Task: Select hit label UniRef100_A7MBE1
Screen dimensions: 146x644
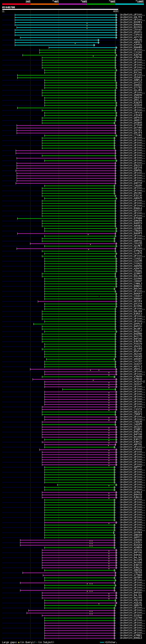Action: [131, 635]
